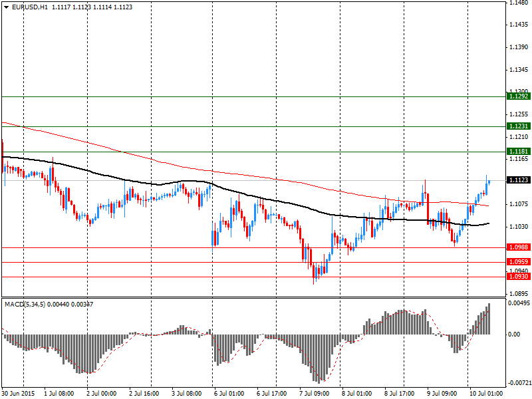The image size is (532, 399).
Task: Click the 1.1165 price scale value
Action: click(519, 159)
